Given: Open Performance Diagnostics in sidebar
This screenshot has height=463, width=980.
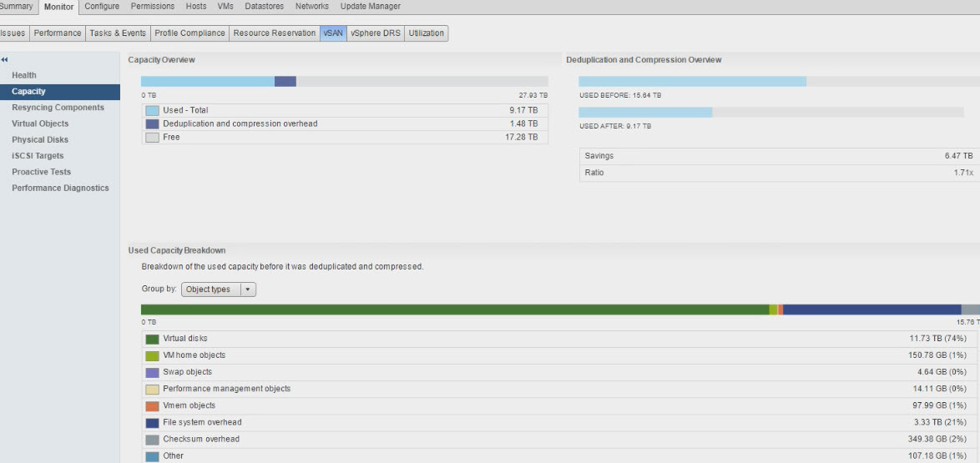Looking at the screenshot, I should coord(60,189).
